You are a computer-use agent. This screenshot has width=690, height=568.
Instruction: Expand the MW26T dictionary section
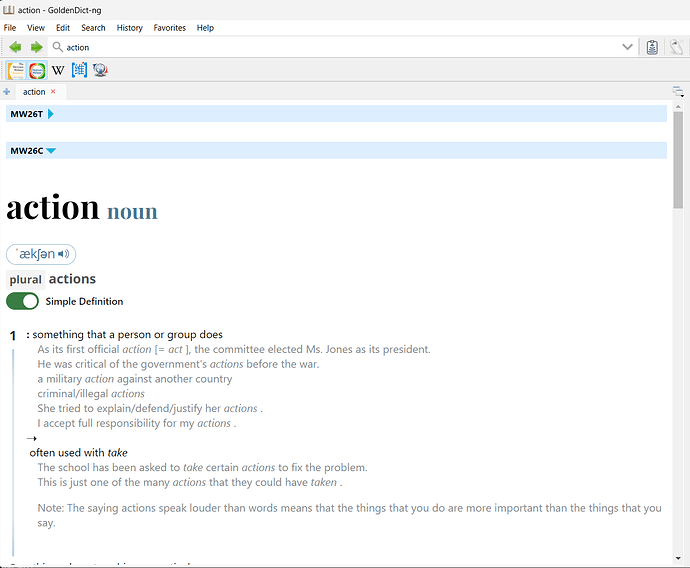click(x=51, y=114)
